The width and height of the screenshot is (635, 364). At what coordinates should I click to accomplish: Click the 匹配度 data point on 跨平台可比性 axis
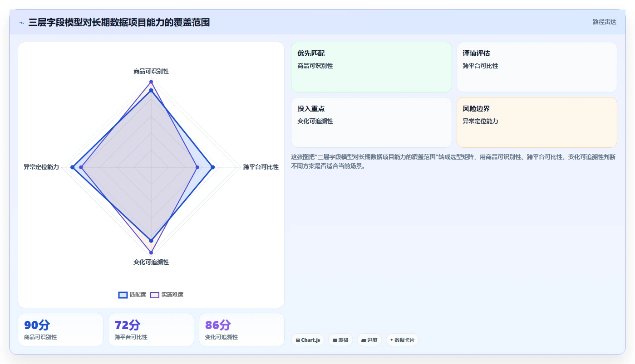[212, 167]
